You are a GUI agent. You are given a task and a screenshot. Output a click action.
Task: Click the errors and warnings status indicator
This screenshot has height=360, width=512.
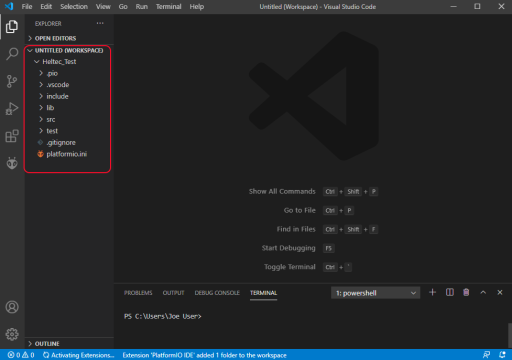(21, 355)
